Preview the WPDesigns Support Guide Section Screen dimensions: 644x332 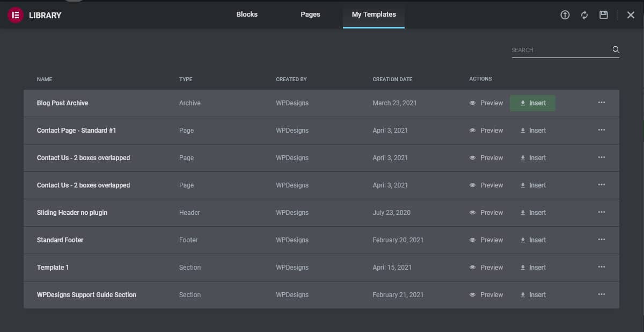click(x=486, y=295)
